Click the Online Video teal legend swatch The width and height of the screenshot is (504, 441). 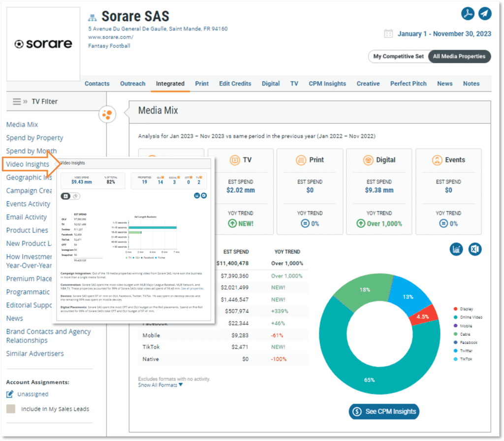[455, 317]
